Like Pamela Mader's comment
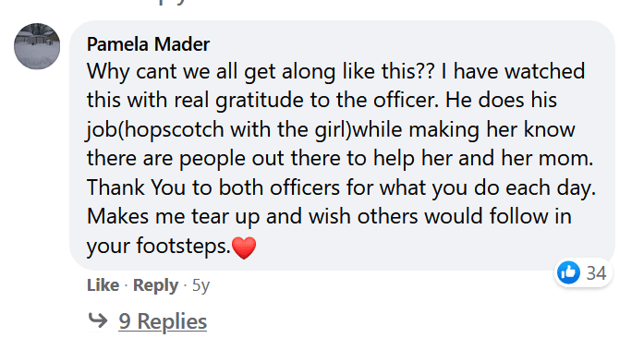The height and width of the screenshot is (338, 644). [x=103, y=285]
